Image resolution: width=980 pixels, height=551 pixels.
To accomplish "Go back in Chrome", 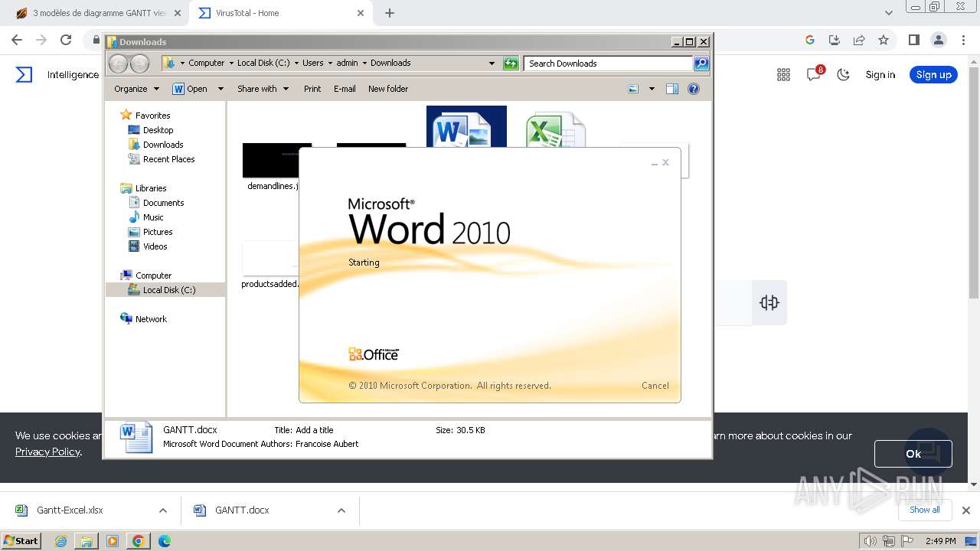I will tap(17, 40).
